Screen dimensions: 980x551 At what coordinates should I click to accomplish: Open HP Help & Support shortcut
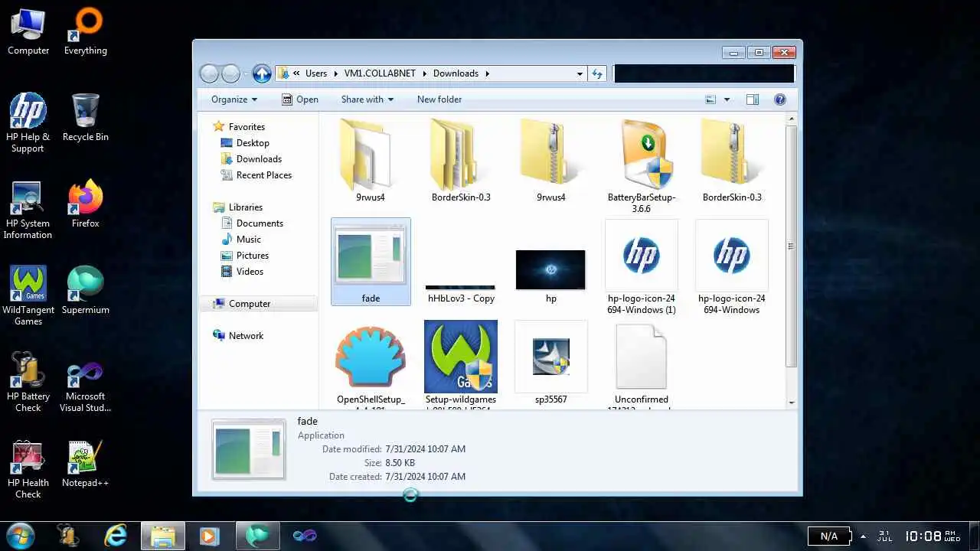28,123
